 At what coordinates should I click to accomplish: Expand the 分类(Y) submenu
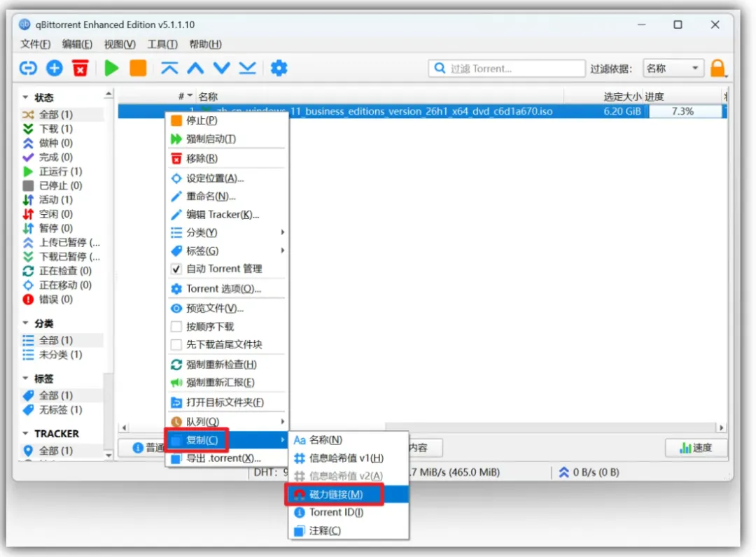[x=226, y=233]
